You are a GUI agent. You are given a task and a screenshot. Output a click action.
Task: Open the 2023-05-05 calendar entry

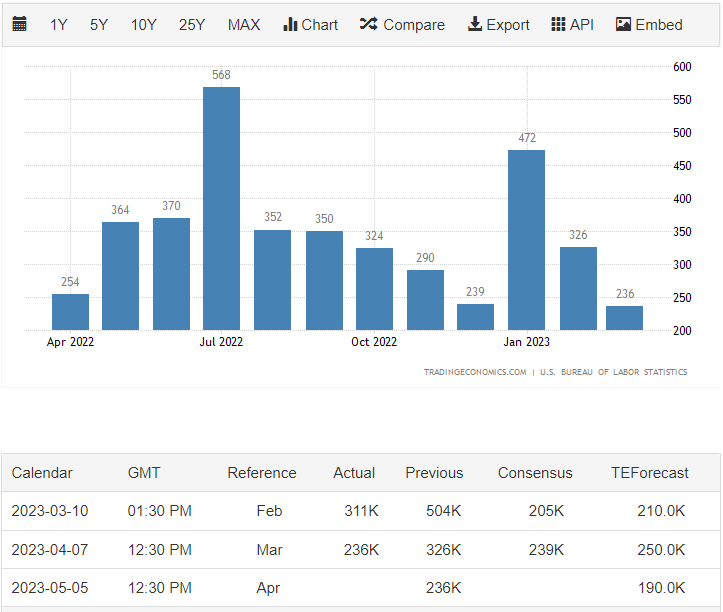[x=50, y=588]
